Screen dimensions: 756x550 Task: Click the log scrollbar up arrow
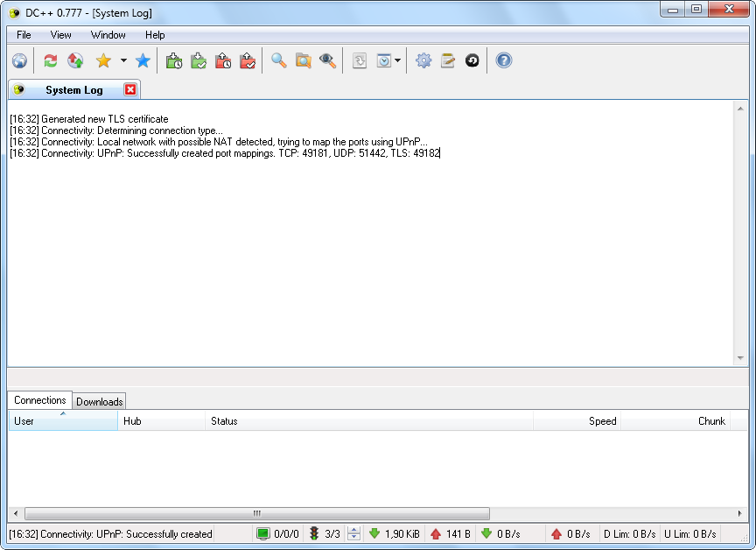(x=740, y=109)
